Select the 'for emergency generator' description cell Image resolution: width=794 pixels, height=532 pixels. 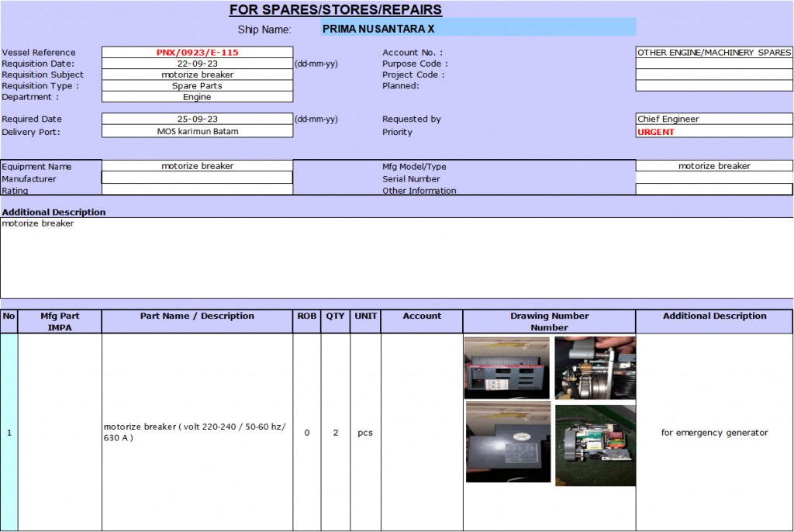(x=714, y=433)
